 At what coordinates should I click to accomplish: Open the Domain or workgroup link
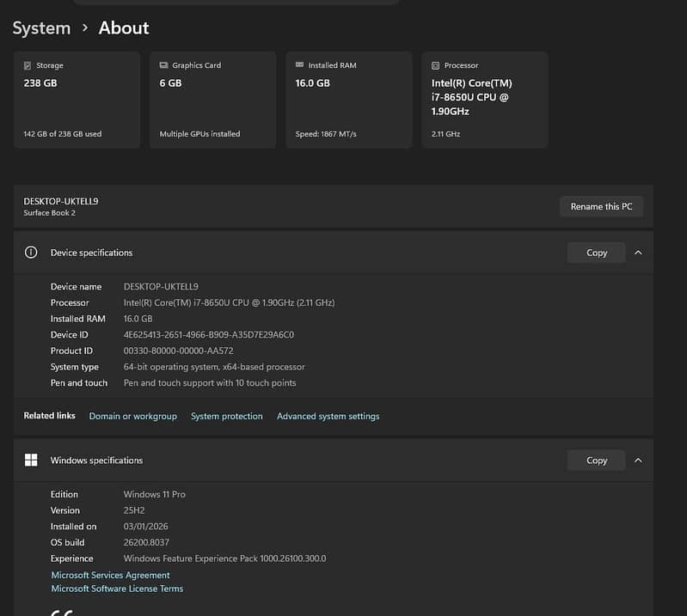click(132, 417)
